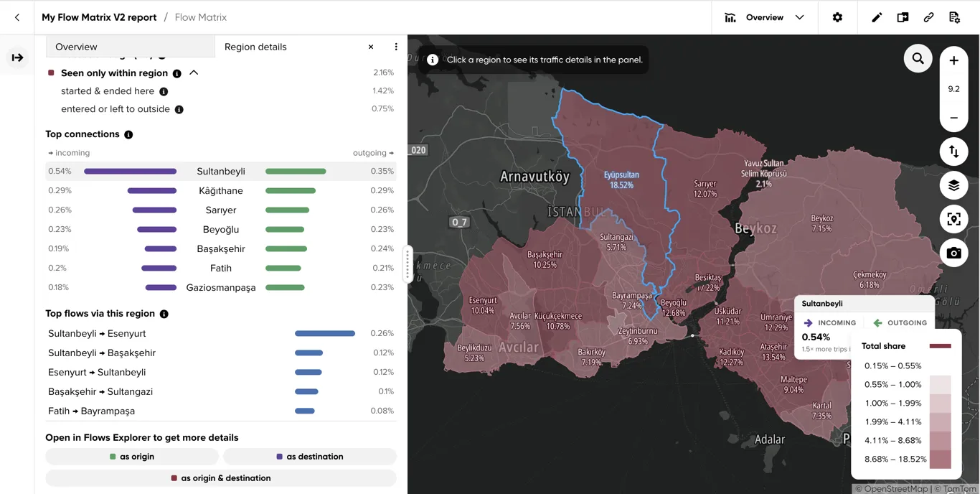
Task: Zoom in on the map
Action: [x=953, y=60]
